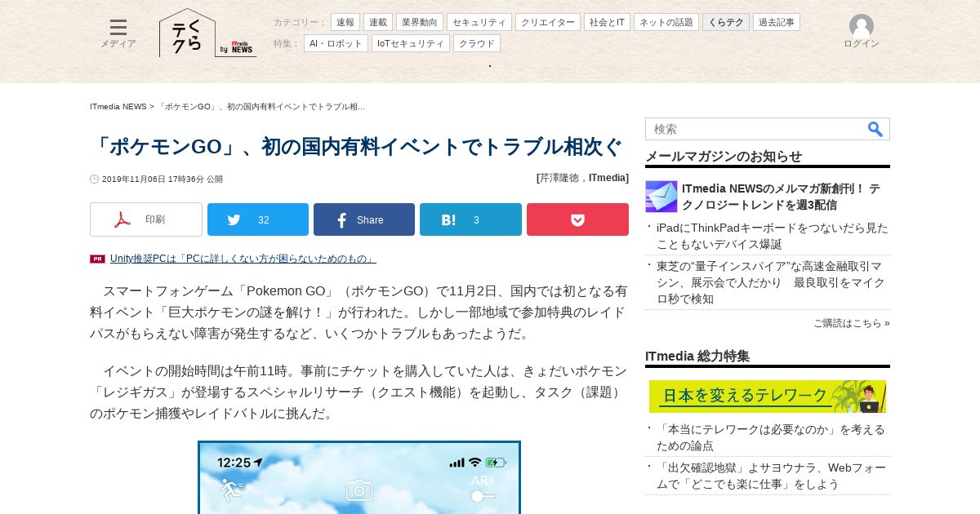980x514 pixels.
Task: Click the article headline text
Action: click(357, 147)
